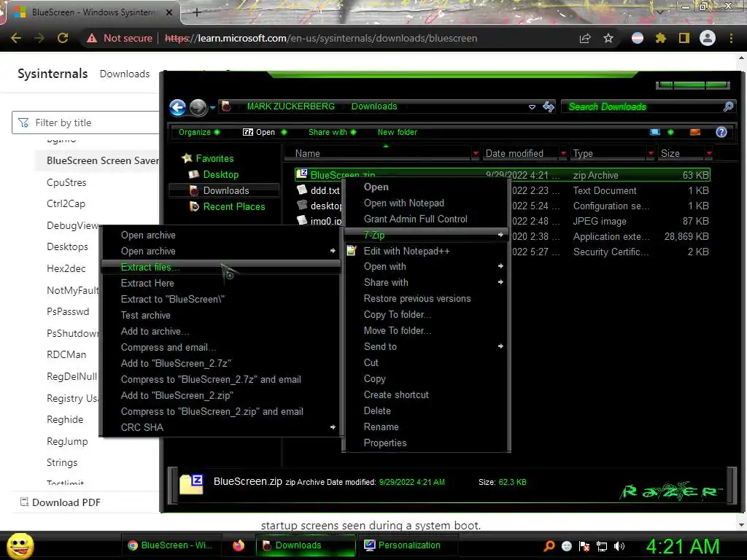Open Size column dropdown arrow
747x560 pixels.
pyautogui.click(x=709, y=153)
